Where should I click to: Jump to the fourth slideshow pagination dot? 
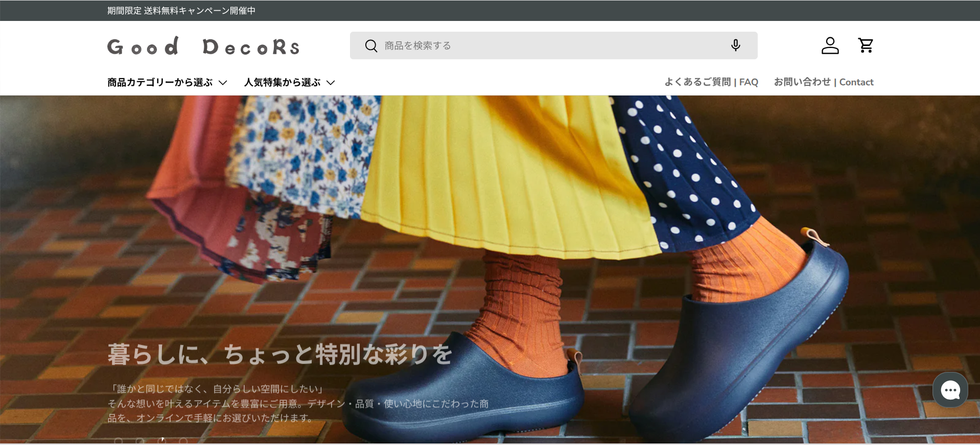coord(183,440)
